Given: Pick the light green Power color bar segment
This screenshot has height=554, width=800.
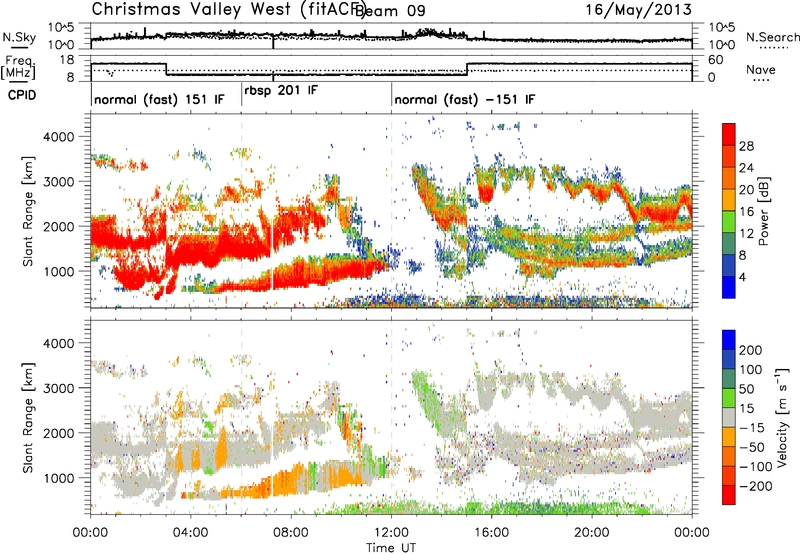Looking at the screenshot, I should click(729, 222).
